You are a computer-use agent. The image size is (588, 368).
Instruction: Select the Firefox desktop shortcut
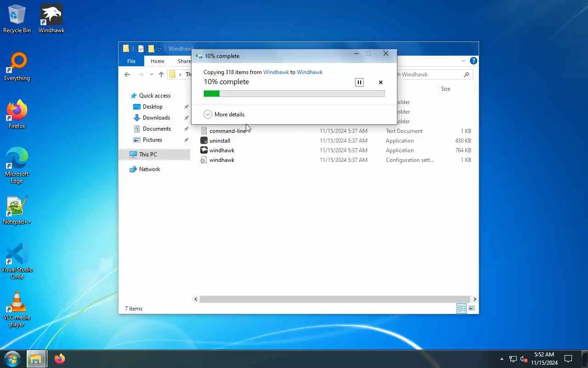click(17, 115)
